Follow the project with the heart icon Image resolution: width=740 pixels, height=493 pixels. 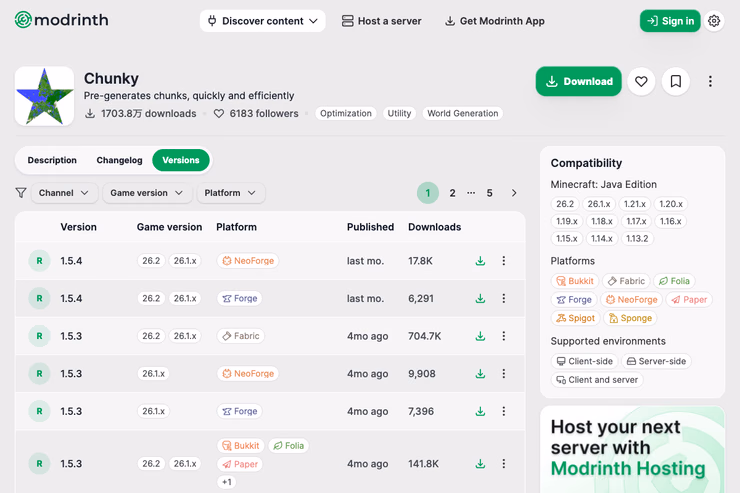[641, 82]
